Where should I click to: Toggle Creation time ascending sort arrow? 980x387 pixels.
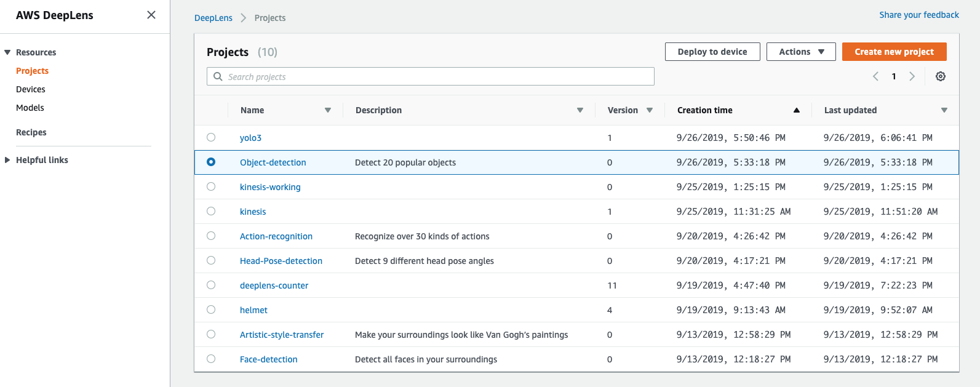coord(797,110)
